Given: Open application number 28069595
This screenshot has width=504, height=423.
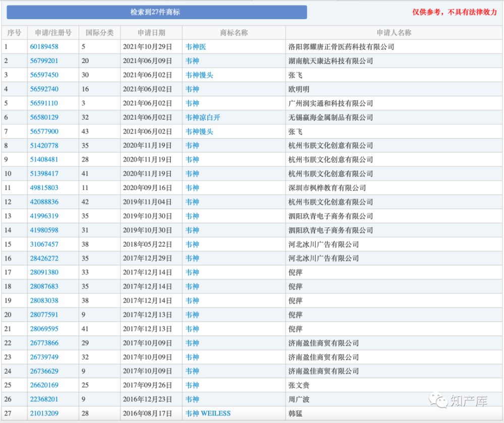Looking at the screenshot, I should (44, 329).
